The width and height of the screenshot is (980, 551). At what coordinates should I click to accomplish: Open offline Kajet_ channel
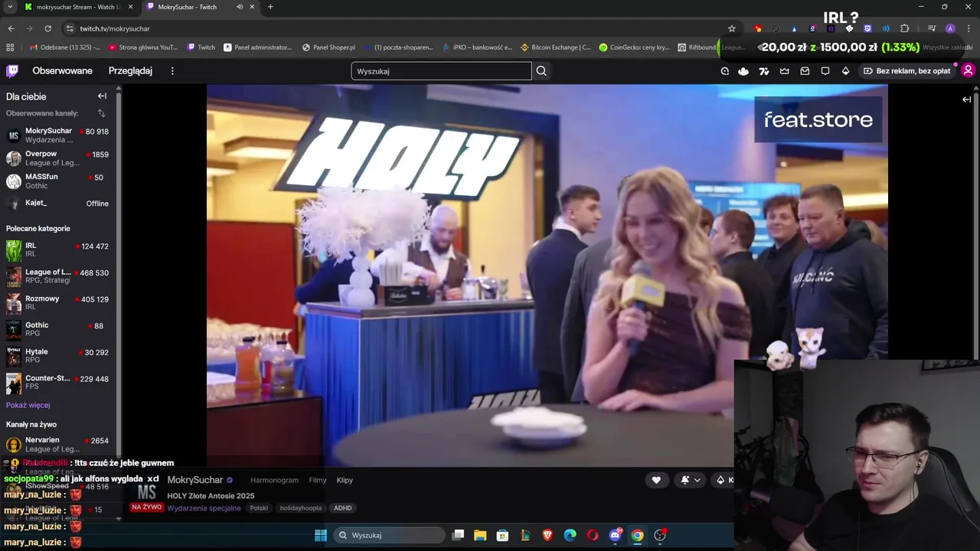[57, 204]
